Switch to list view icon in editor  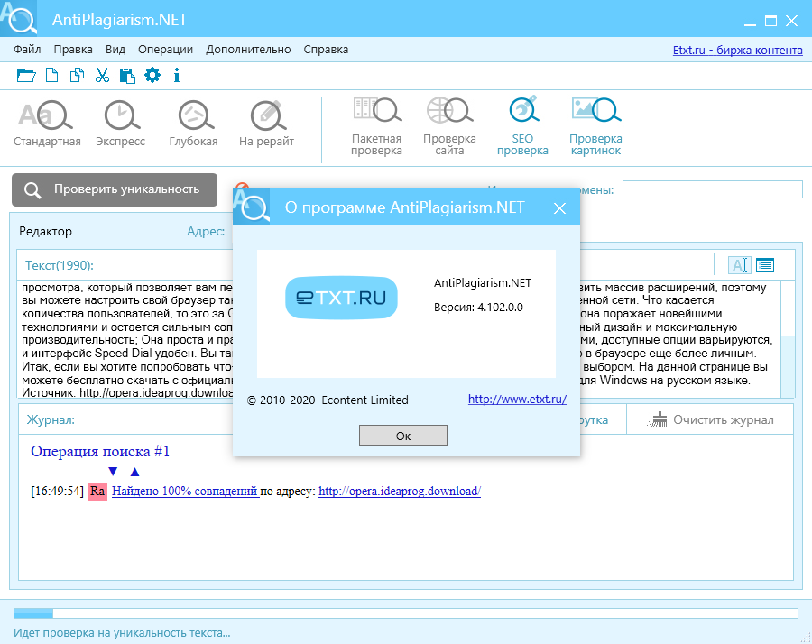pos(765,265)
